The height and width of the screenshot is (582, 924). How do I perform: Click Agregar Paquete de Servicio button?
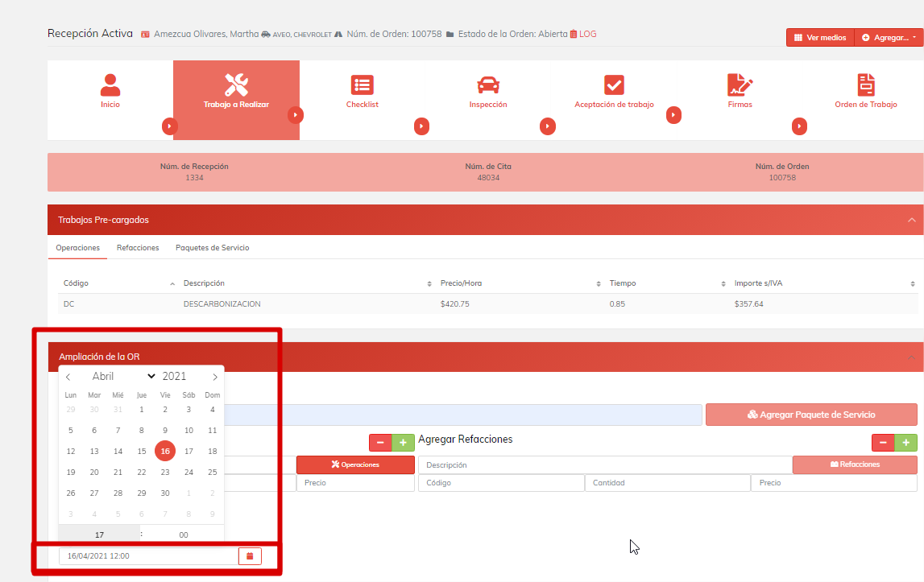click(810, 415)
